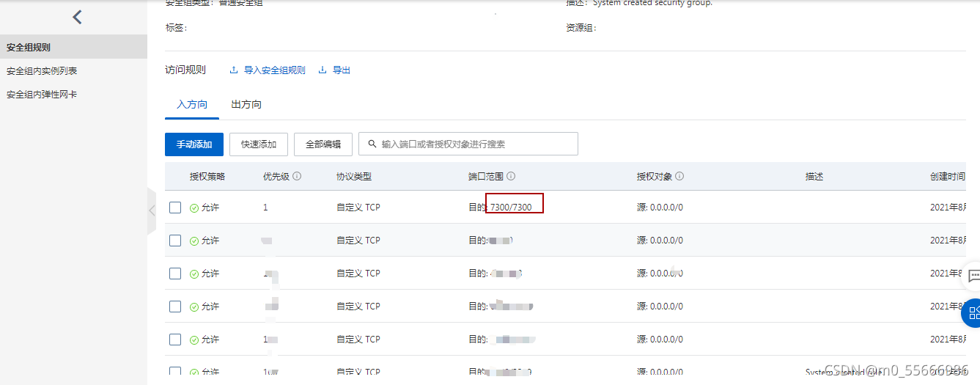980x385 pixels.
Task: Click the import icon beside 导入安全组规则
Action: point(234,70)
